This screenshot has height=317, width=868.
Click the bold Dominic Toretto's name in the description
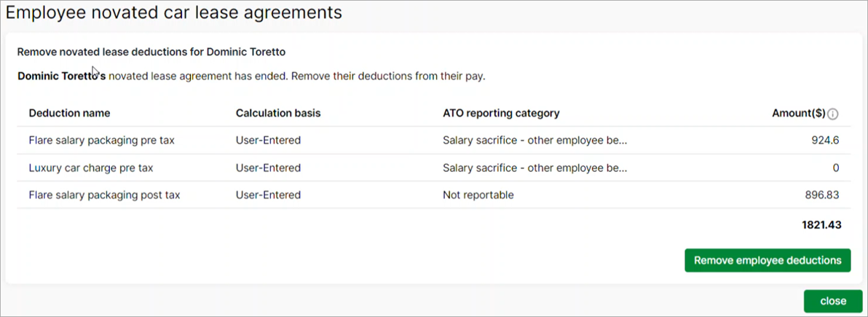61,76
